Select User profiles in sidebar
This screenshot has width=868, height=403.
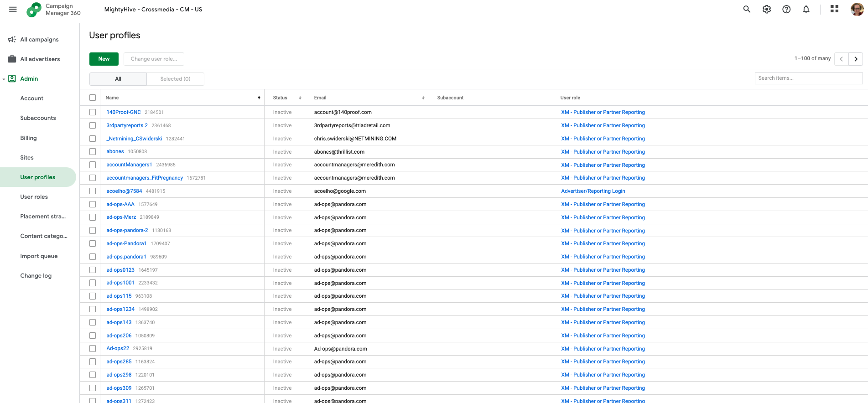click(38, 177)
